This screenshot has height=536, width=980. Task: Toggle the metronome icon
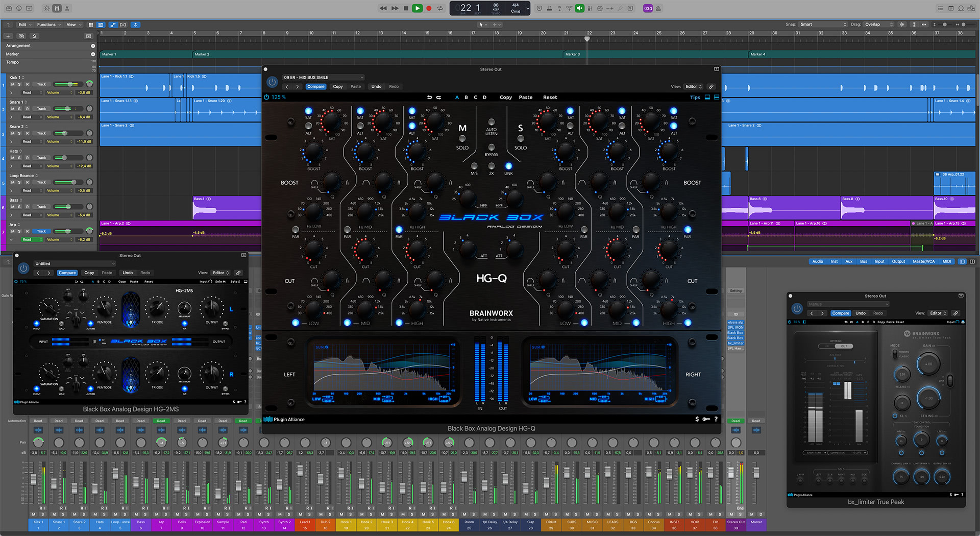coord(658,8)
